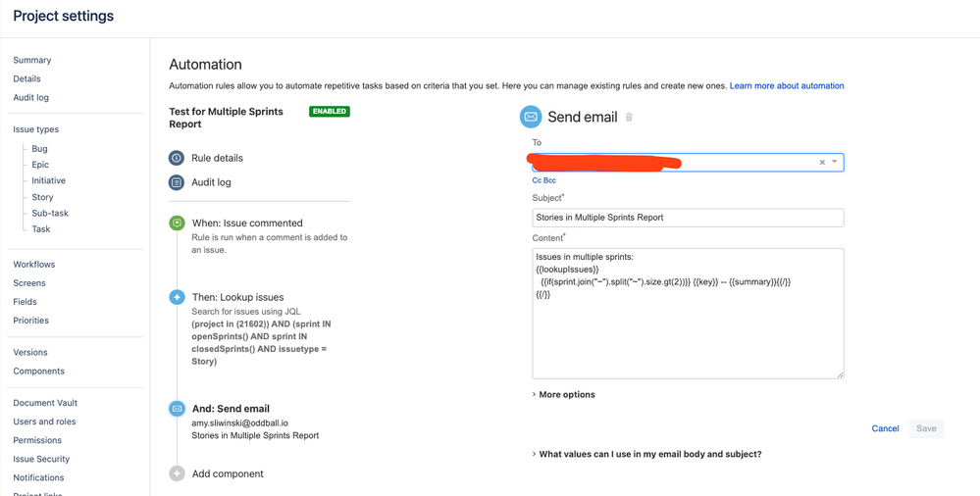
Task: Select the green Issue commented trigger icon
Action: pyautogui.click(x=177, y=223)
